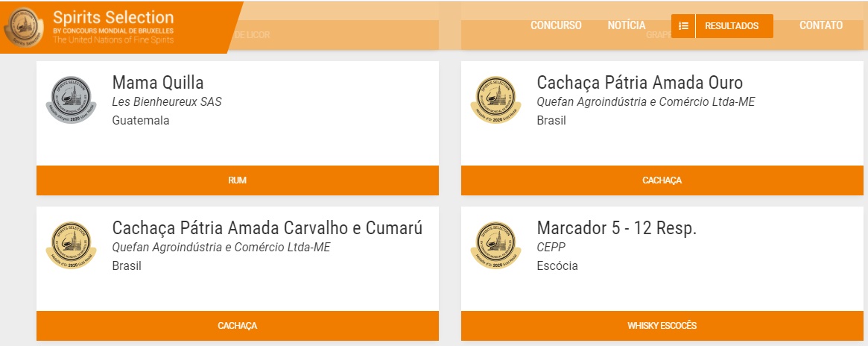868x346 pixels.
Task: Select the Cachaça bar under Carvalho e Cumarú
Action: (x=238, y=326)
